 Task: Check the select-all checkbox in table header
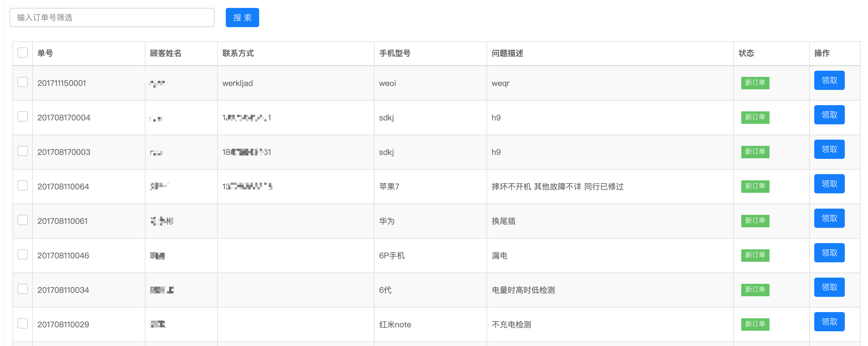pos(22,53)
